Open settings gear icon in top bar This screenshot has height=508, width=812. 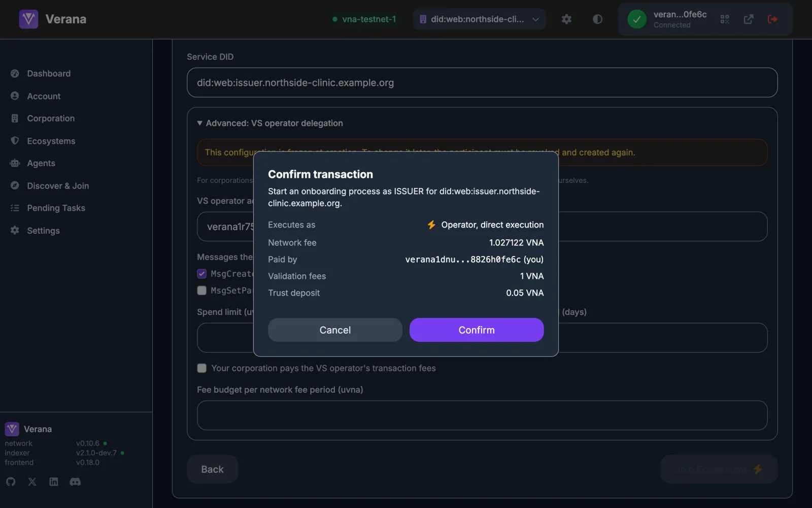[x=566, y=19]
